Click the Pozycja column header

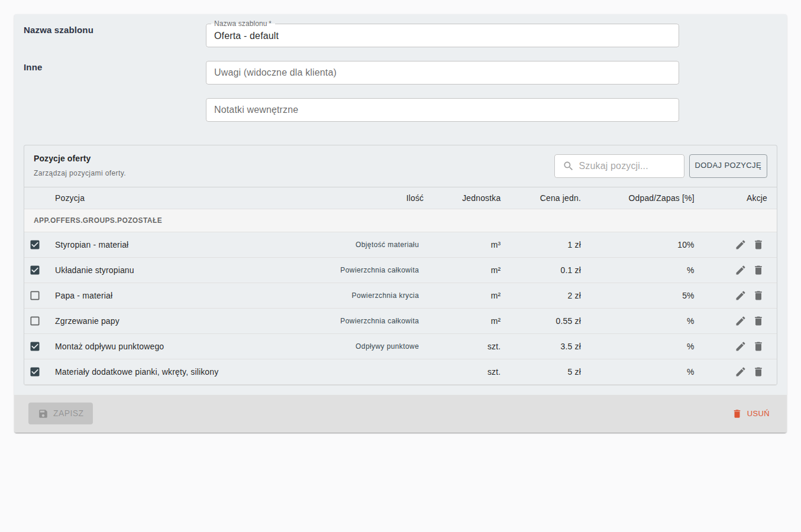coord(70,198)
